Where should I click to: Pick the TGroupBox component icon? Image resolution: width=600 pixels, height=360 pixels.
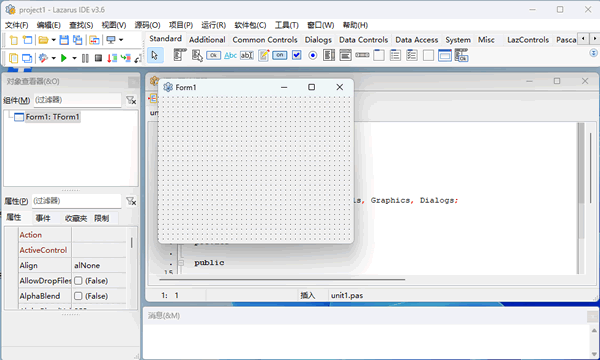pos(379,55)
